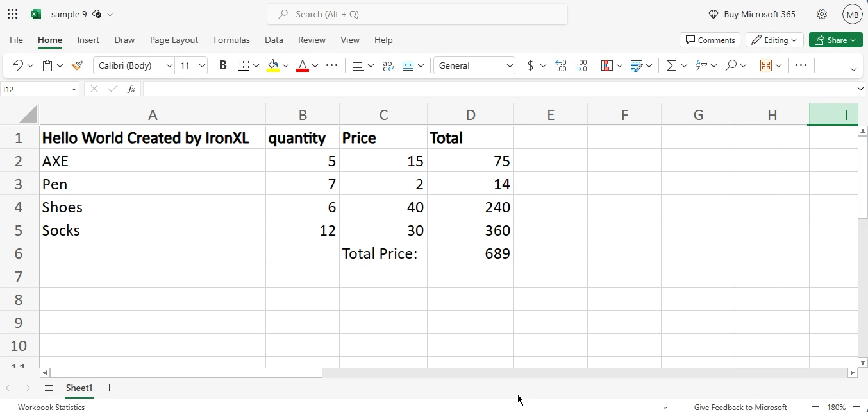
Task: Expand the Calibri (Body) font name dropdown
Action: [x=169, y=65]
